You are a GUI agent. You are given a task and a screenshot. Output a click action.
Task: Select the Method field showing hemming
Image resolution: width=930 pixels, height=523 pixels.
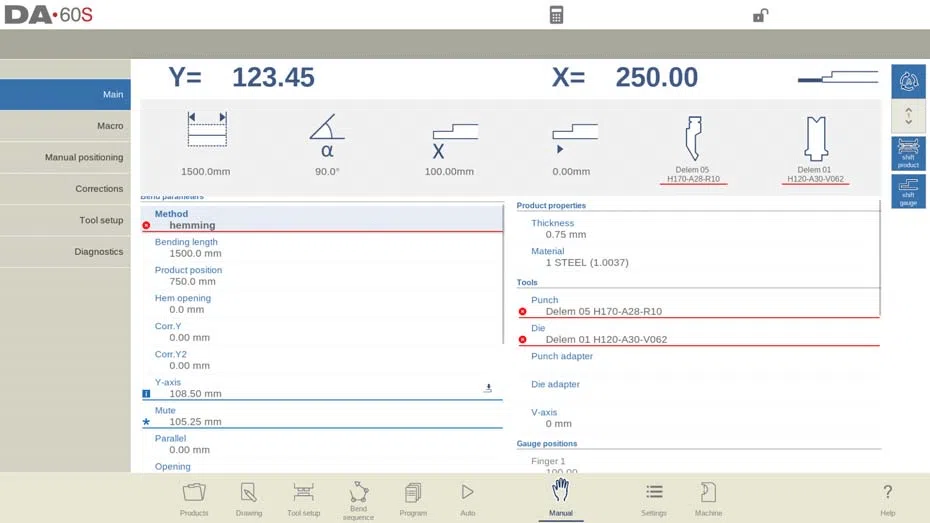(322, 219)
